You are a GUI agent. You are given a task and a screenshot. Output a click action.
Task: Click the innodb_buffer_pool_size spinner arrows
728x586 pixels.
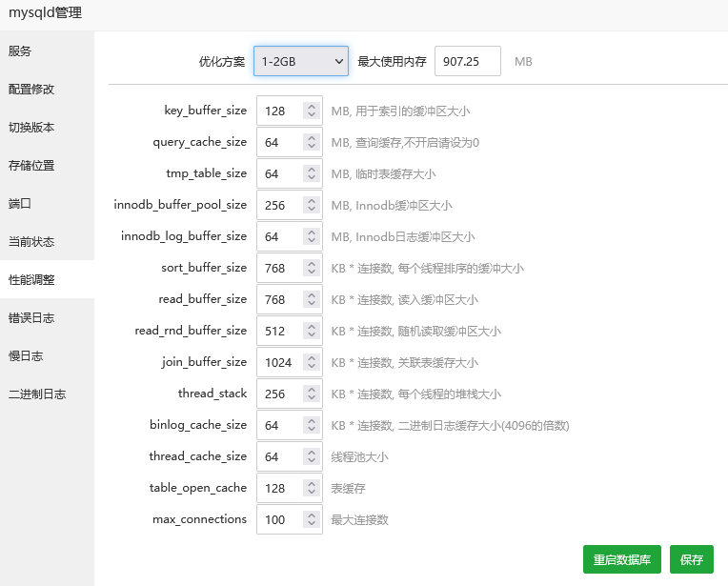point(312,205)
